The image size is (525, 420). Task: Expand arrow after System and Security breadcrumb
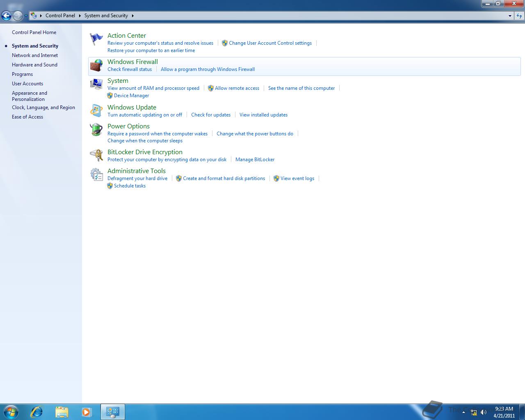132,16
